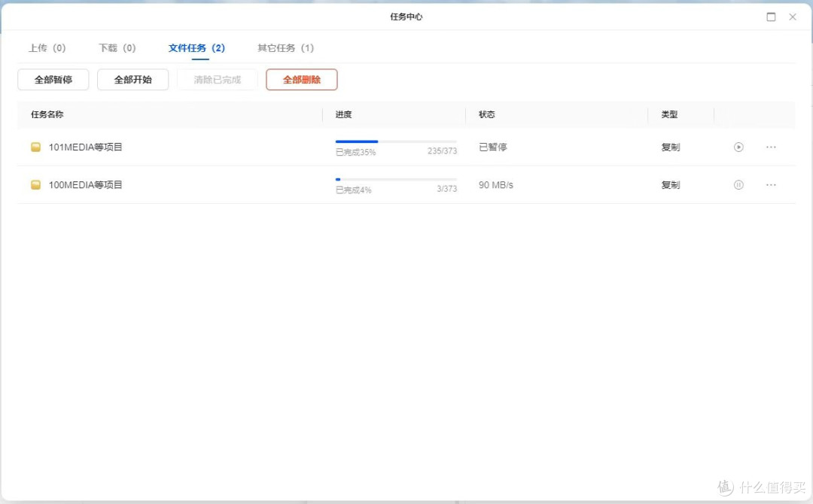Click the 3/373 file count
The height and width of the screenshot is (504, 813).
coord(447,189)
